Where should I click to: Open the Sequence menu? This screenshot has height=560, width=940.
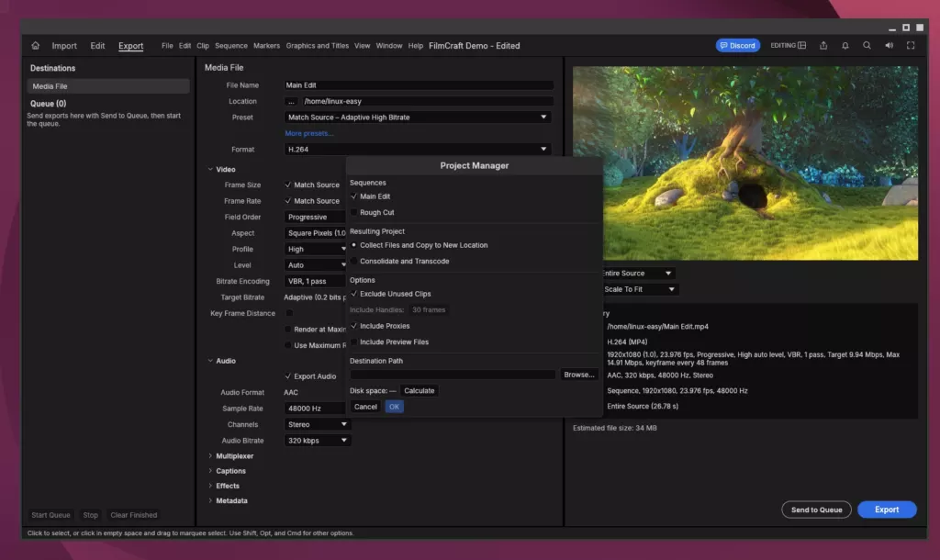[x=230, y=46]
